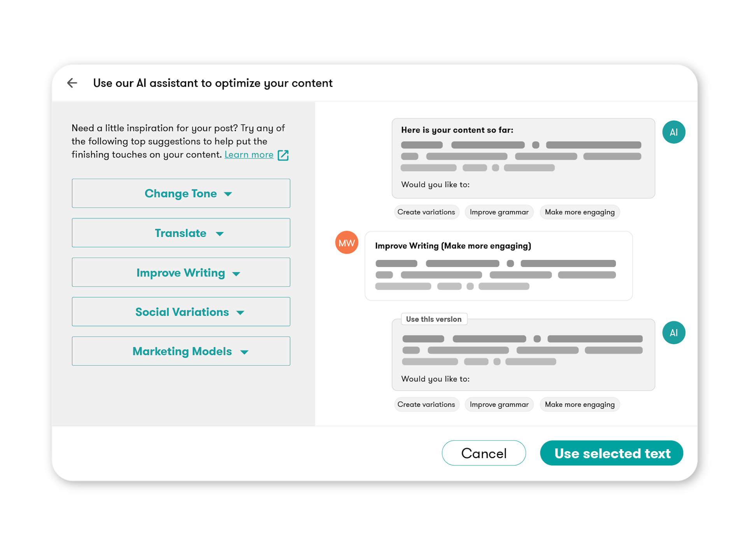Click the Use selected text button
The image size is (747, 560).
pyautogui.click(x=612, y=453)
